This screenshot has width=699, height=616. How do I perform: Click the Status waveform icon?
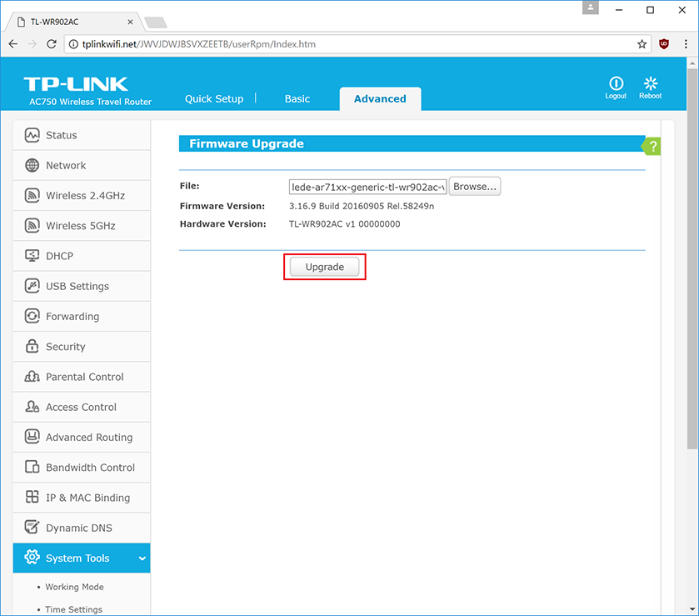tap(32, 135)
